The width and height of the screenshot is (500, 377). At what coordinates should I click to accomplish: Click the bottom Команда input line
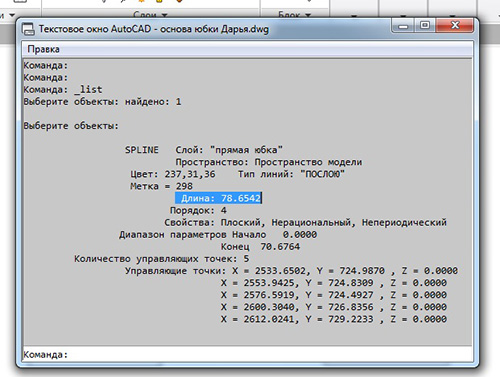(247, 354)
